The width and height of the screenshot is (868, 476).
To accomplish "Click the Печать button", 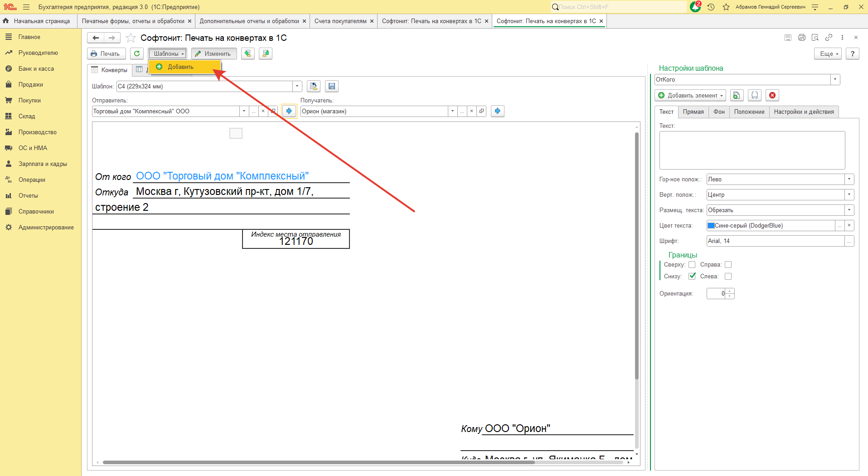I will click(x=106, y=53).
